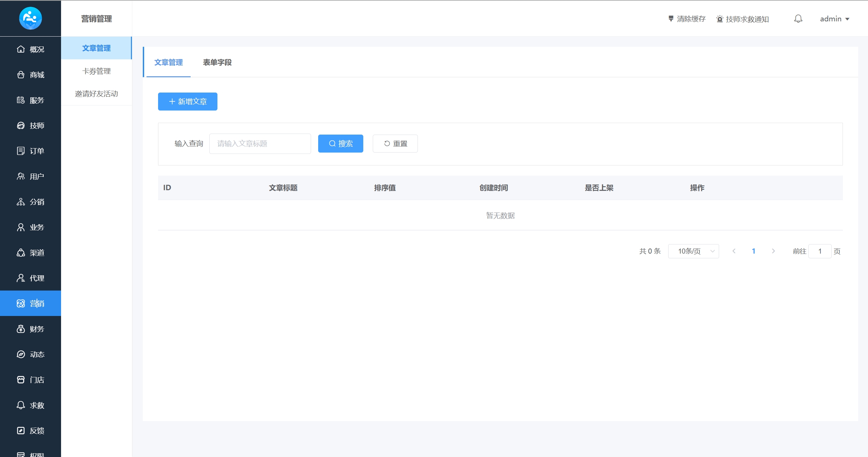This screenshot has width=868, height=457.
Task: Focus the 请输入文章标题 search field
Action: (260, 144)
